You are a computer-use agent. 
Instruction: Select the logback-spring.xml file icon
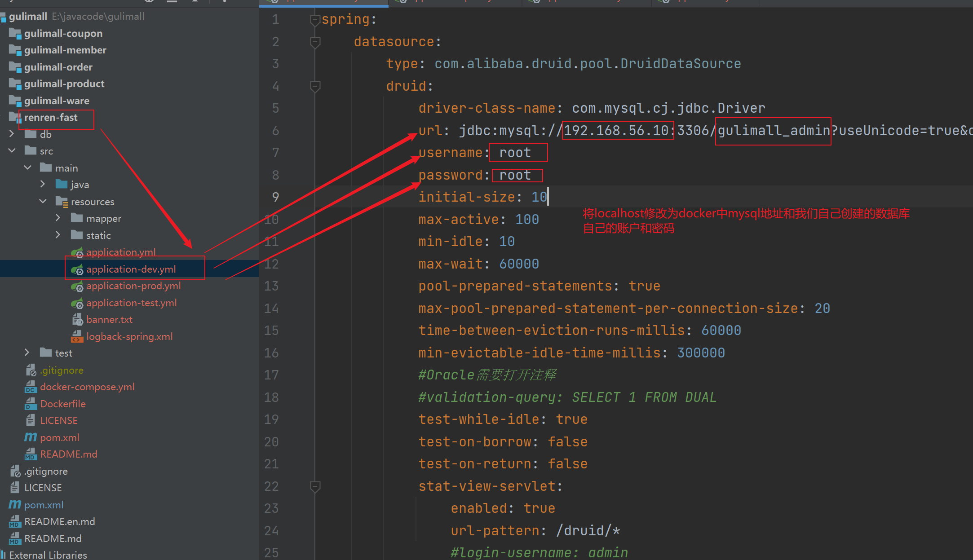coord(77,337)
